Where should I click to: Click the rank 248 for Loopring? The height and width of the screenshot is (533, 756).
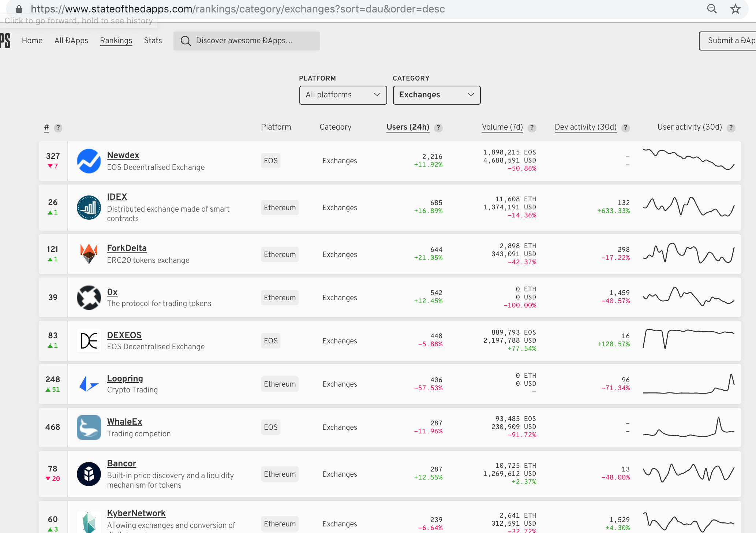click(53, 379)
